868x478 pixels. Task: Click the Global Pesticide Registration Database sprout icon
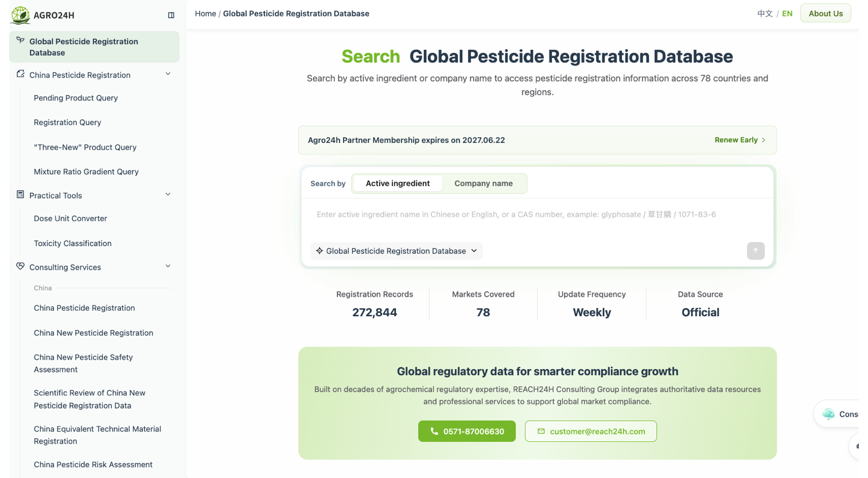(x=20, y=40)
